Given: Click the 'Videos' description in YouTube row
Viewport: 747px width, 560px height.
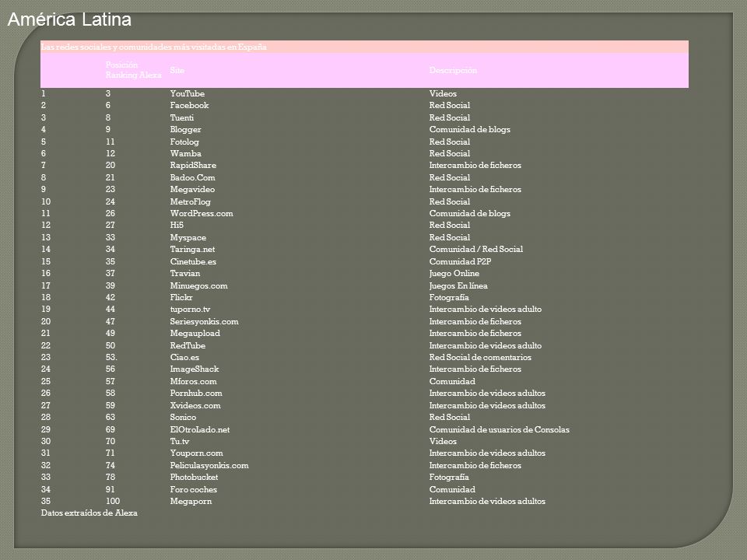Looking at the screenshot, I should (x=443, y=93).
